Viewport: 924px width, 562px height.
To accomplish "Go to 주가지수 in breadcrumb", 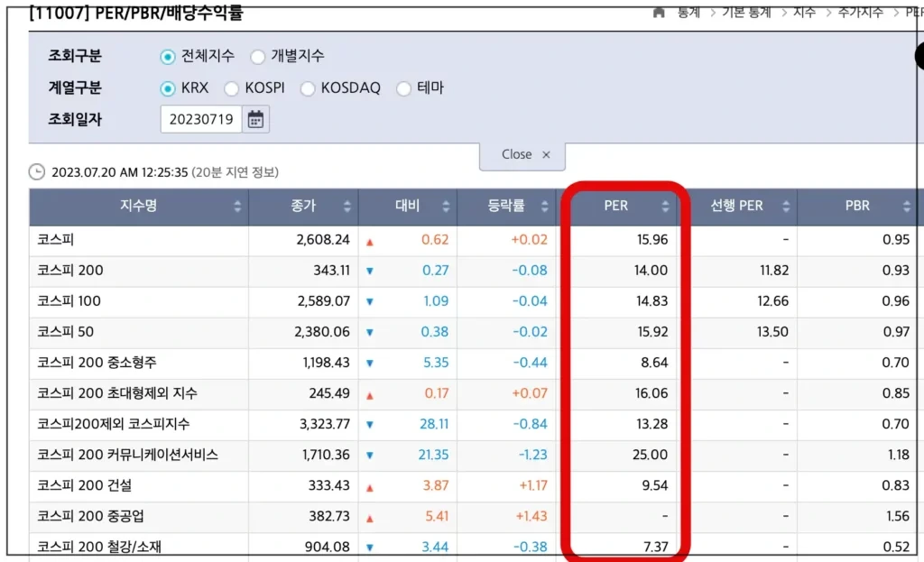I will pyautogui.click(x=860, y=12).
